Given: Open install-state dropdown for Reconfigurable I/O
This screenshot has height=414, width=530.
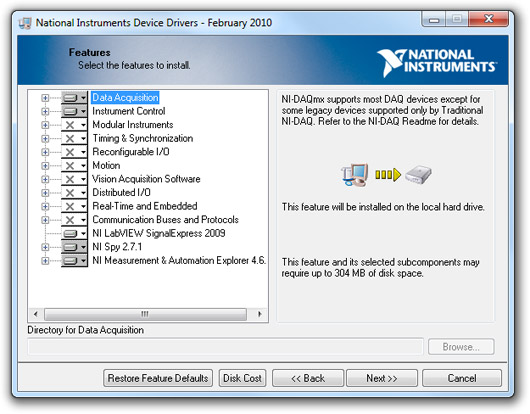Looking at the screenshot, I should tap(74, 152).
